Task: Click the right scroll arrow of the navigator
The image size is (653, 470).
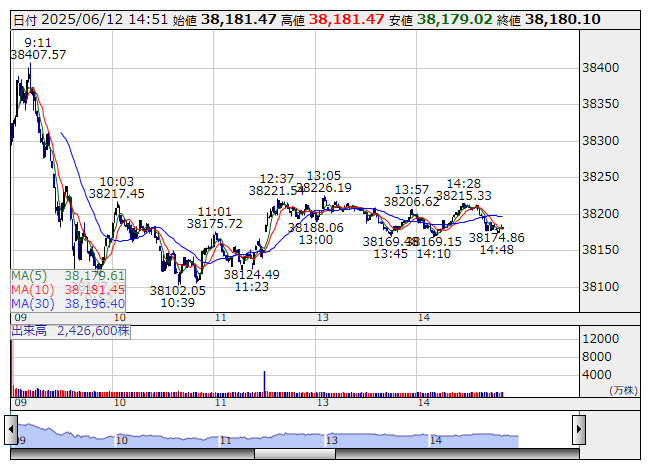Action: click(579, 429)
